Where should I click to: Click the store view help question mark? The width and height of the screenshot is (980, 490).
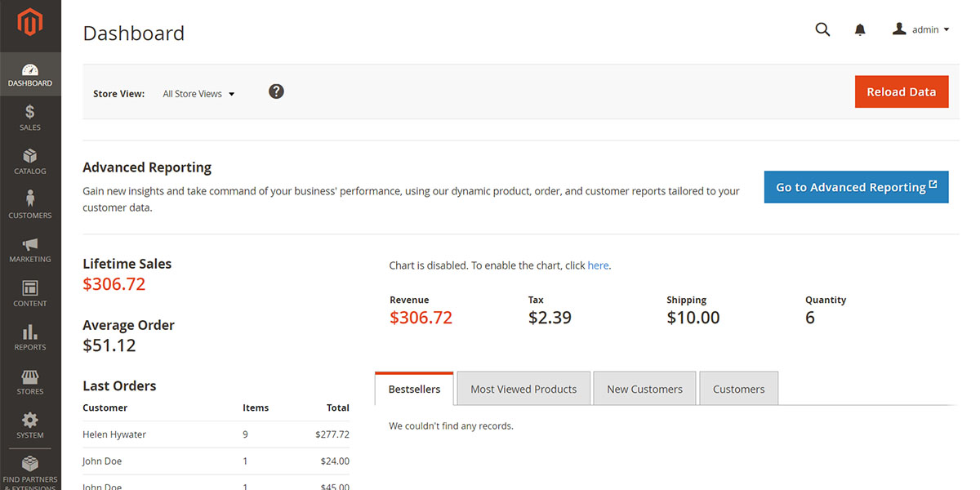point(277,91)
